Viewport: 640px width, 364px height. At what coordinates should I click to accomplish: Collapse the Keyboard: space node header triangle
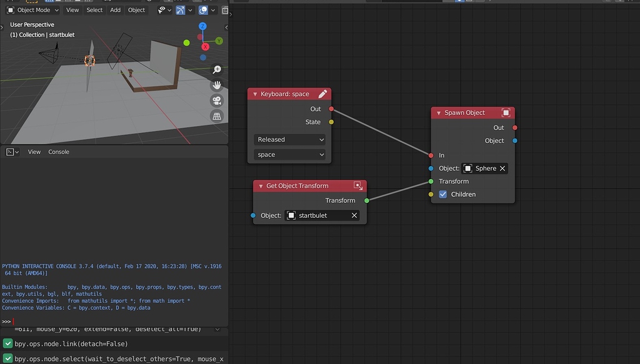pos(255,93)
